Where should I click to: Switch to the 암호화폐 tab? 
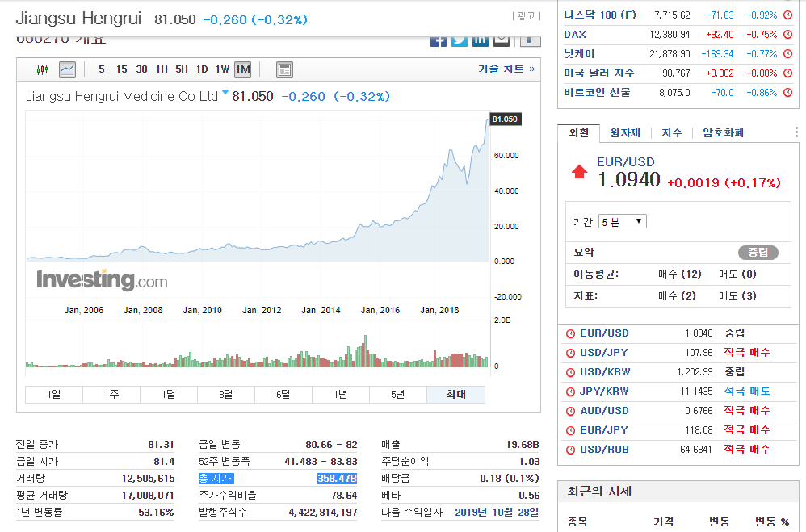click(x=724, y=132)
